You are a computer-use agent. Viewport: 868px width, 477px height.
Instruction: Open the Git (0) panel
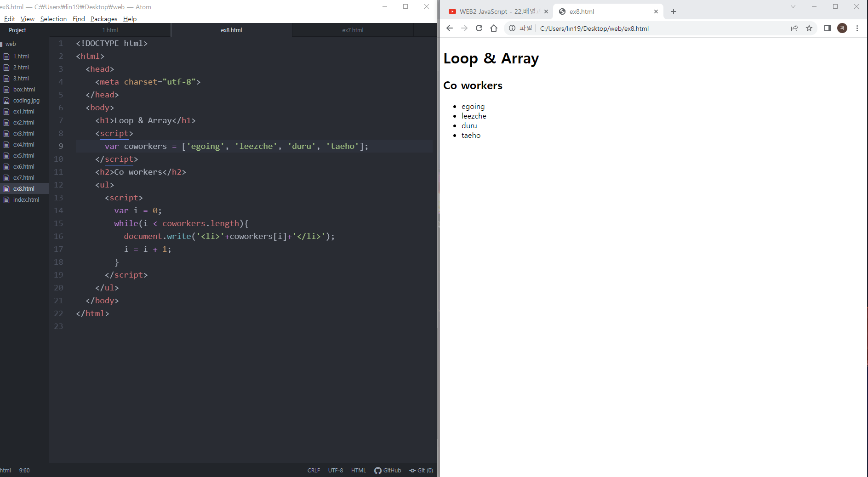pos(421,471)
